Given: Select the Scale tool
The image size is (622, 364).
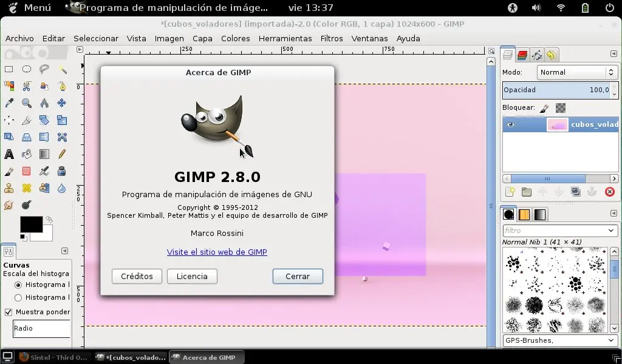Looking at the screenshot, I should (x=62, y=120).
